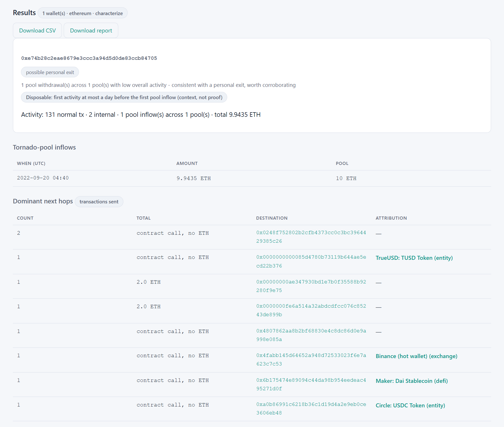Click the WHEN (UTC) column header
This screenshot has width=504, height=427.
pos(31,164)
